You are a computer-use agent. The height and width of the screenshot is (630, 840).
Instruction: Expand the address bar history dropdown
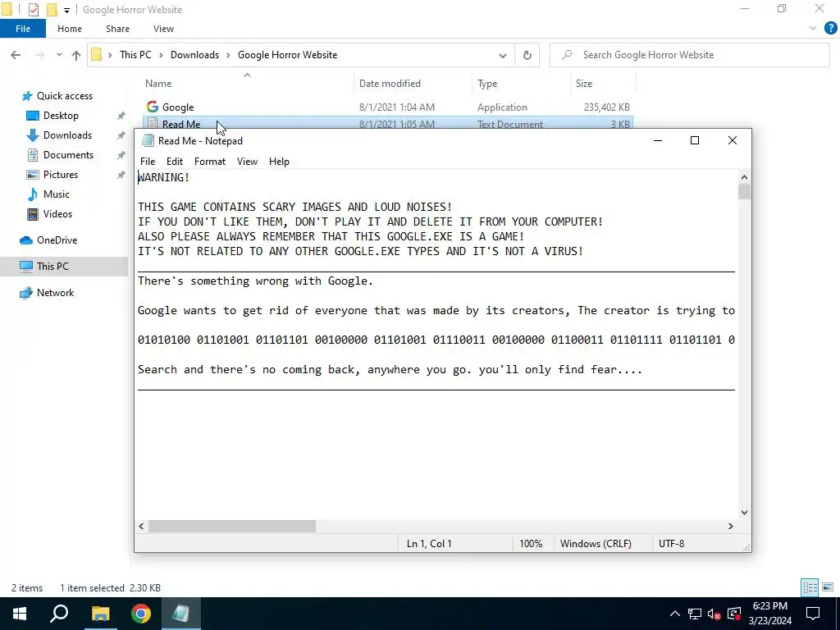503,55
